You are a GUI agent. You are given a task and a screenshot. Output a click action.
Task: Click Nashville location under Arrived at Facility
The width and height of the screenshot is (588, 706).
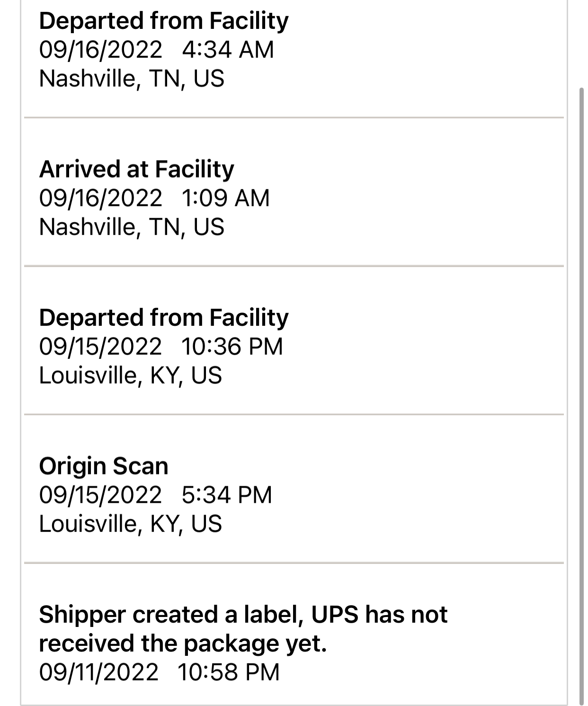131,227
